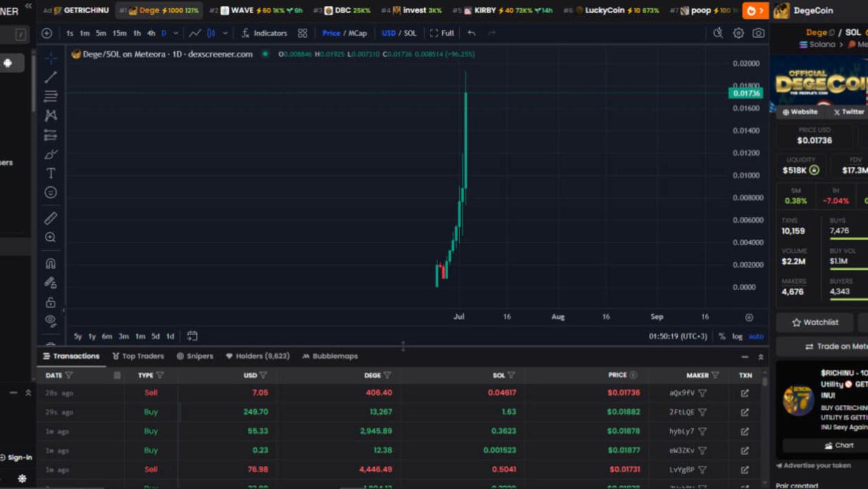This screenshot has height=489, width=868.
Task: Filter transactions by DATE column
Action: click(69, 376)
